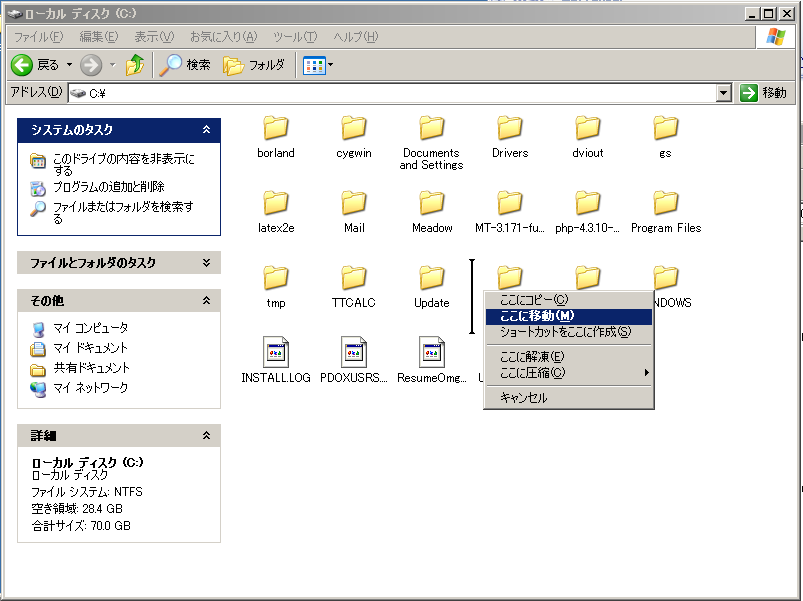This screenshot has width=803, height=601.
Task: Choose キャンセル in the context menu
Action: click(524, 397)
